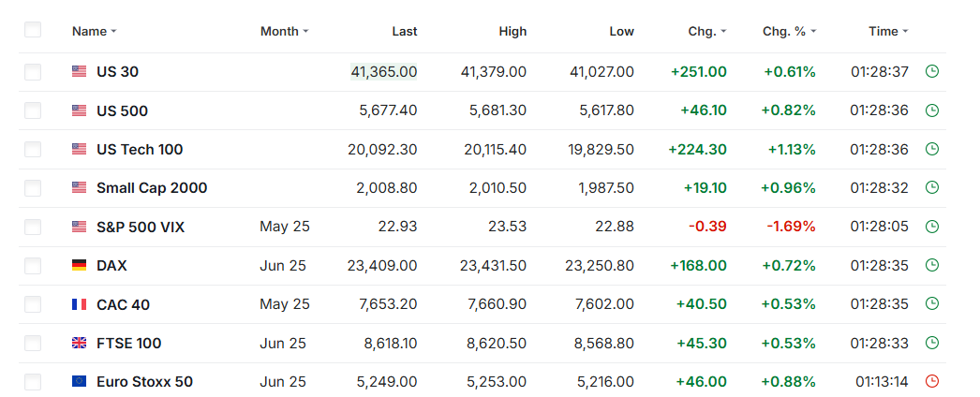Click the Time column header
This screenshot has width=980, height=397.
883,31
